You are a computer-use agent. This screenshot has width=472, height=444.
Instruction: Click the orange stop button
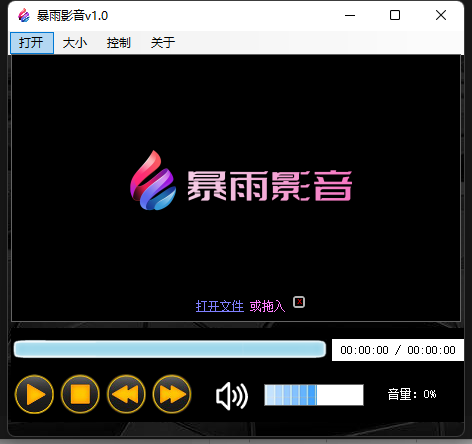(x=80, y=394)
